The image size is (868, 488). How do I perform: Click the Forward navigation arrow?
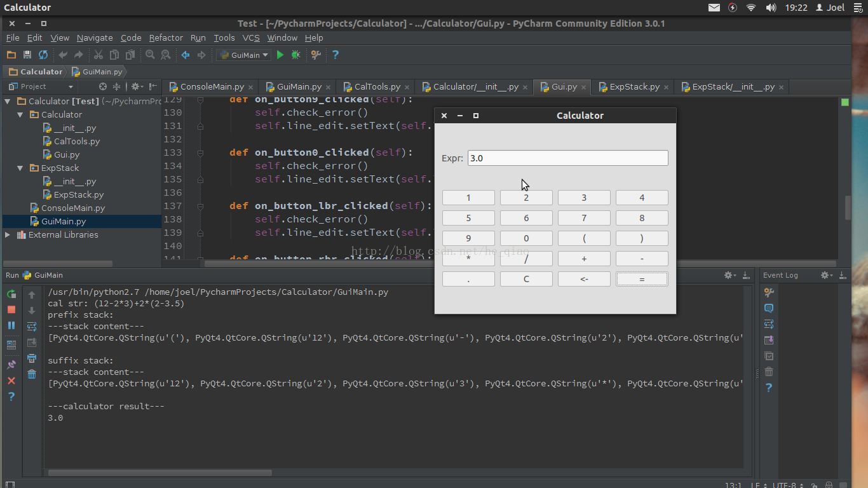(x=201, y=55)
